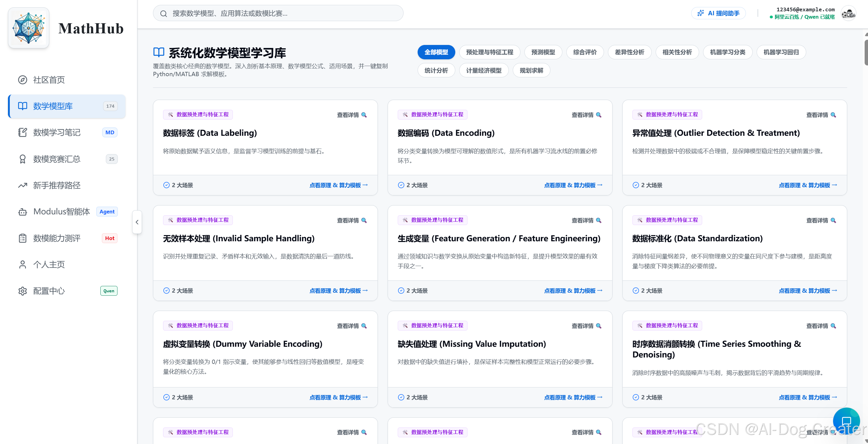Click the 数据预处理与特征工程 tag on 无效样本处理 card

click(198, 220)
